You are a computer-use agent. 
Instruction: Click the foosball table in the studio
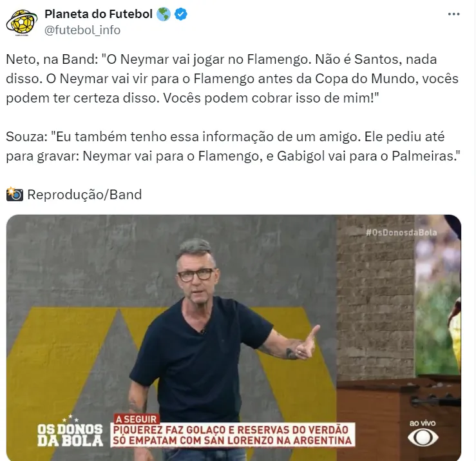[x=399, y=417]
